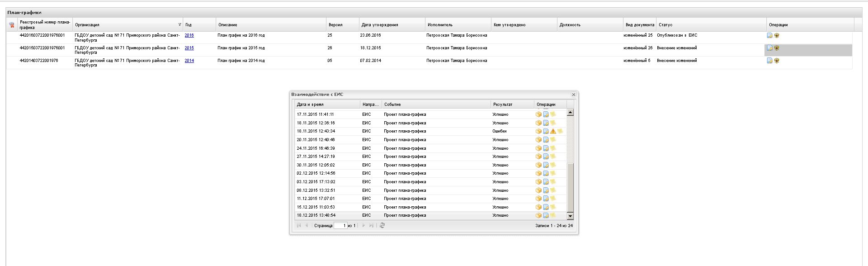Open the 2015 year link
868x266 pixels.
[x=189, y=48]
